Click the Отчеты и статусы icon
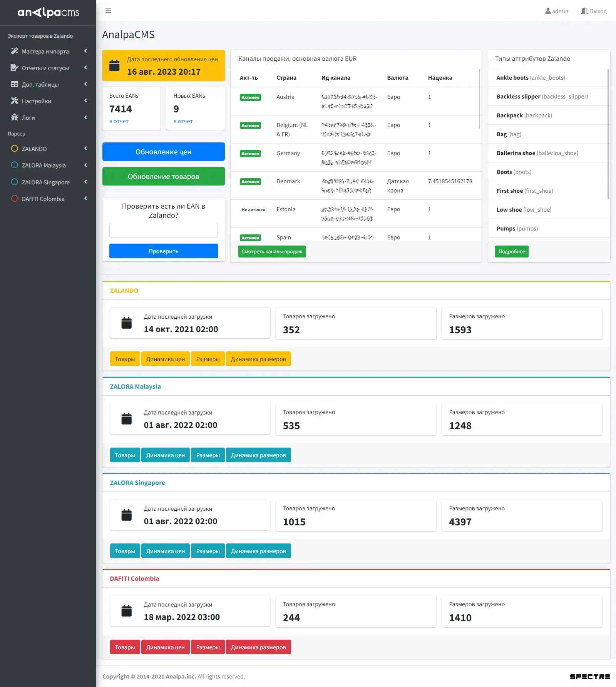Image resolution: width=616 pixels, height=687 pixels. click(x=15, y=68)
